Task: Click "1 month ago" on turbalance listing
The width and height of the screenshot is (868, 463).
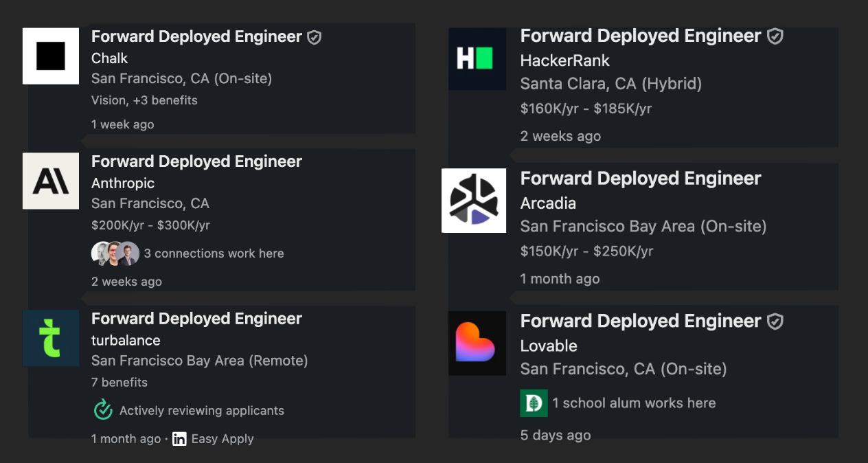Action: [126, 439]
